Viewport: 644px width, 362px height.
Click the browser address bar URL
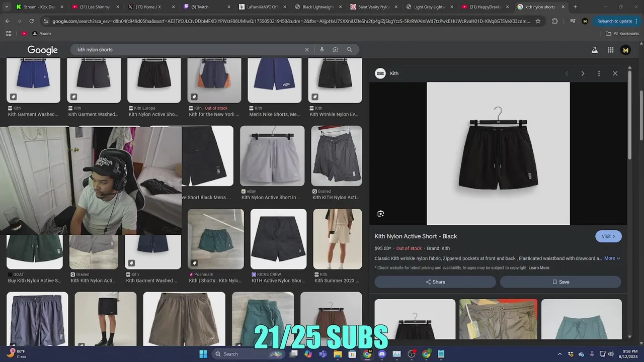click(x=291, y=21)
